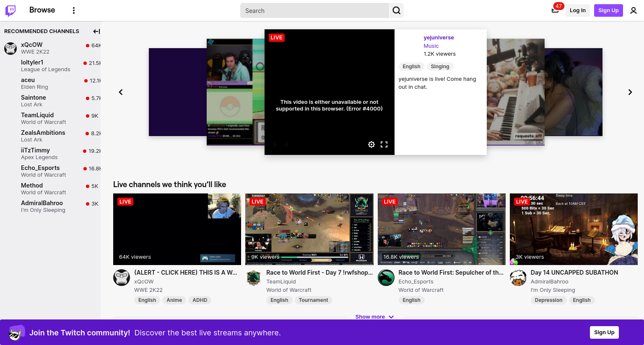644x345 pixels.
Task: Open xQcOW stream thumbnail with 64K viewers
Action: pos(177,229)
